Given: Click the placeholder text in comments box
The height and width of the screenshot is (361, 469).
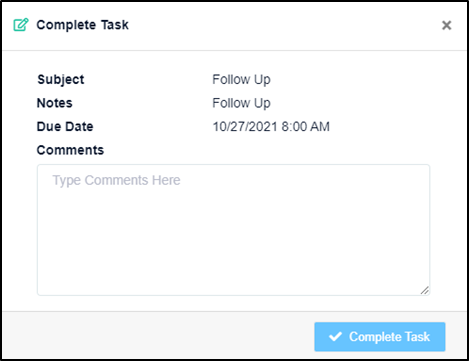Looking at the screenshot, I should tap(116, 180).
